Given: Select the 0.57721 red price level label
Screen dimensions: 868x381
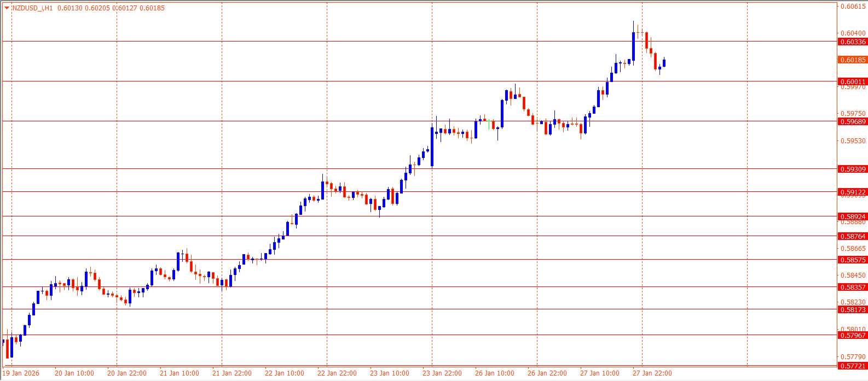Looking at the screenshot, I should pyautogui.click(x=853, y=366).
